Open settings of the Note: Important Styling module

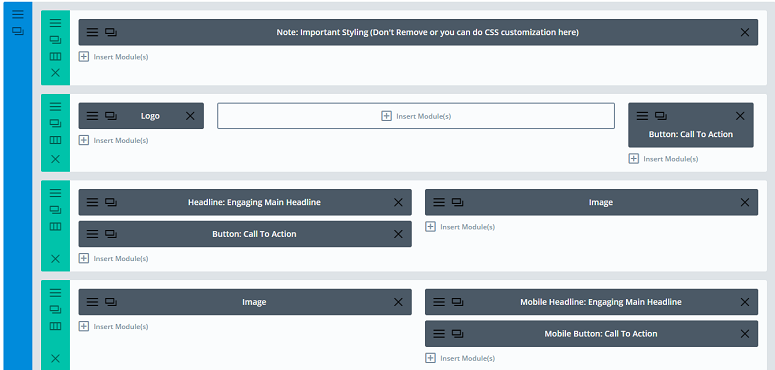click(92, 32)
